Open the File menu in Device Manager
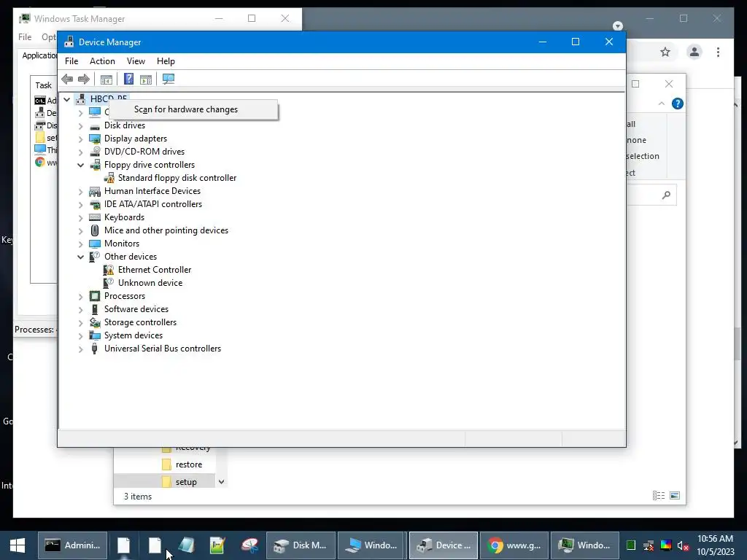The height and width of the screenshot is (560, 747). click(x=71, y=61)
